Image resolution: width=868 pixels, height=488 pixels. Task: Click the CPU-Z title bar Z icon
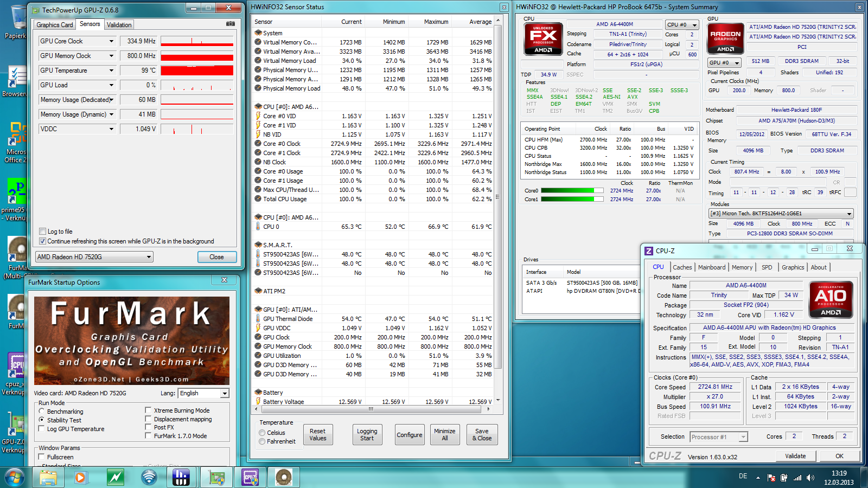pyautogui.click(x=648, y=251)
